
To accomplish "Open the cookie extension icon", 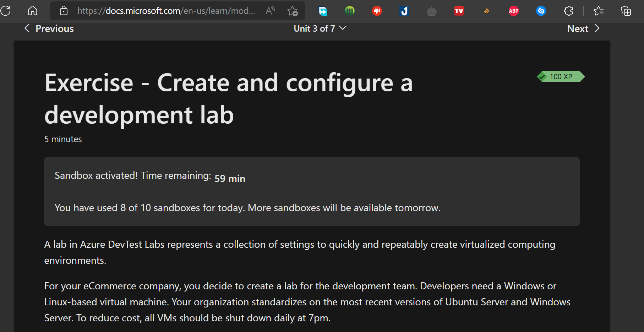I will coord(486,11).
